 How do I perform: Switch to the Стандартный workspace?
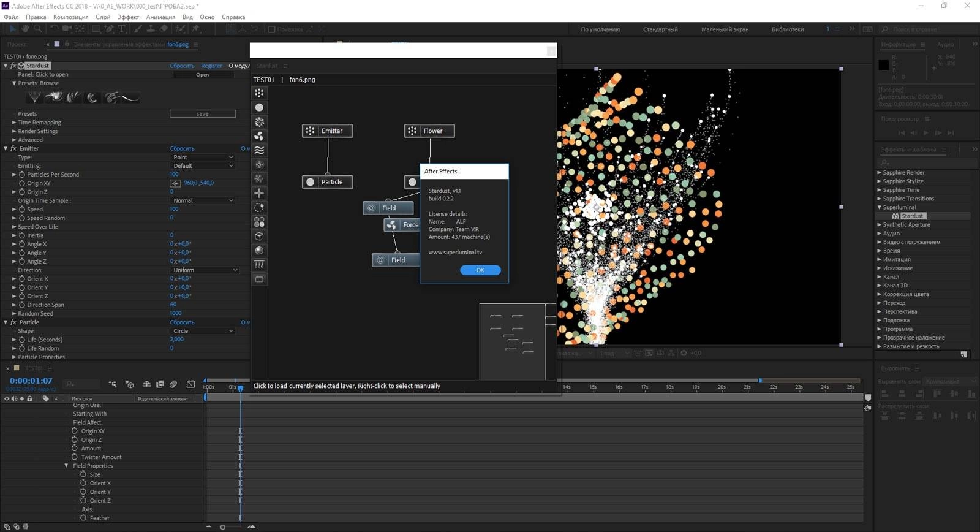tap(660, 29)
